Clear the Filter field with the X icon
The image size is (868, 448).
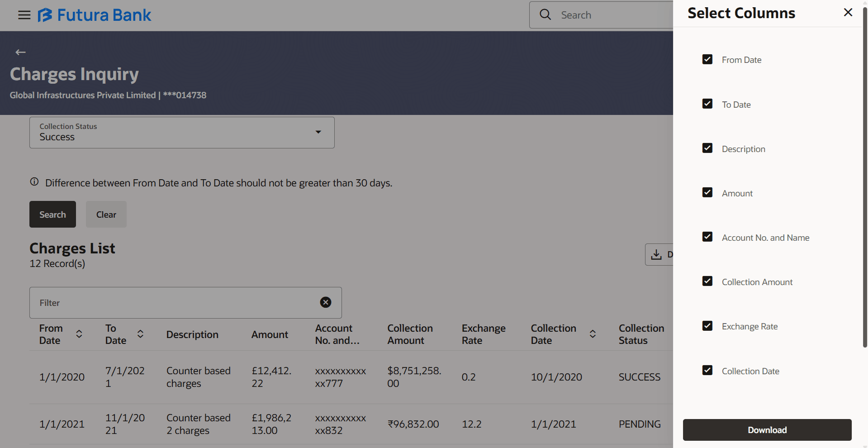pyautogui.click(x=326, y=302)
